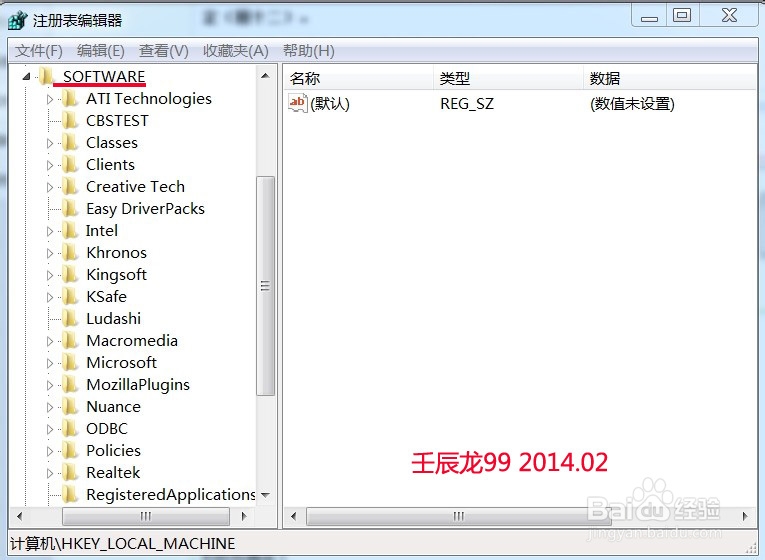
Task: Click the (数值未设置) data cell
Action: coord(632,103)
